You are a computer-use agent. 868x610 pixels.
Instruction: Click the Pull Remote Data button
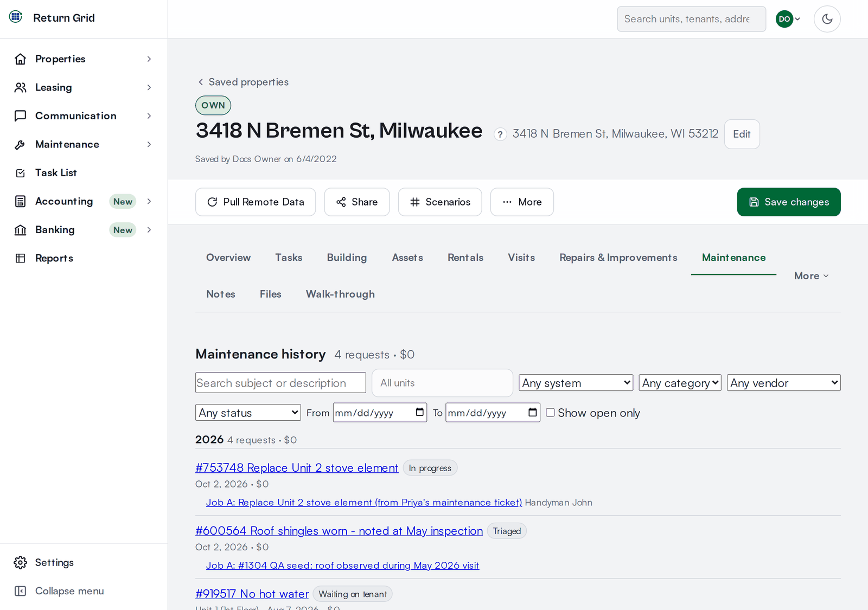256,202
